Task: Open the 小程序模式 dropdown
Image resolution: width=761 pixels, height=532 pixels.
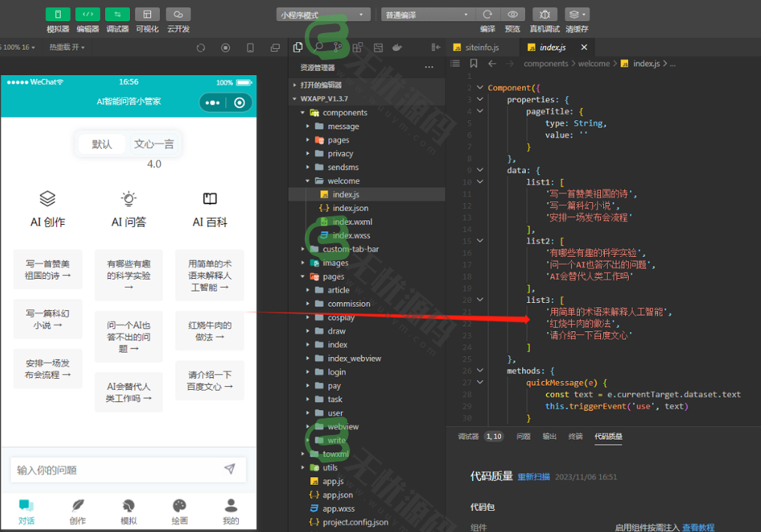Action: [323, 14]
